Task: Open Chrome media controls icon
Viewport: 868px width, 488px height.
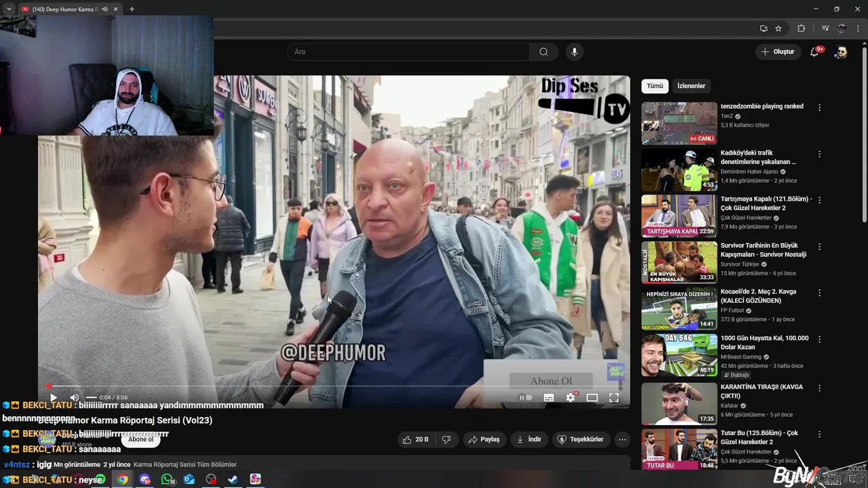Action: [x=825, y=28]
